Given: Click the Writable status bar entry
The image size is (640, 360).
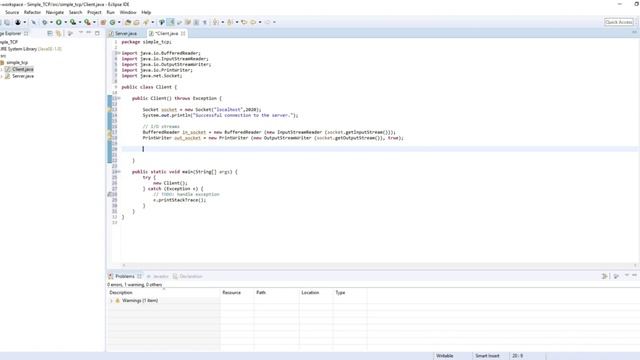Looking at the screenshot, I should click(x=444, y=356).
